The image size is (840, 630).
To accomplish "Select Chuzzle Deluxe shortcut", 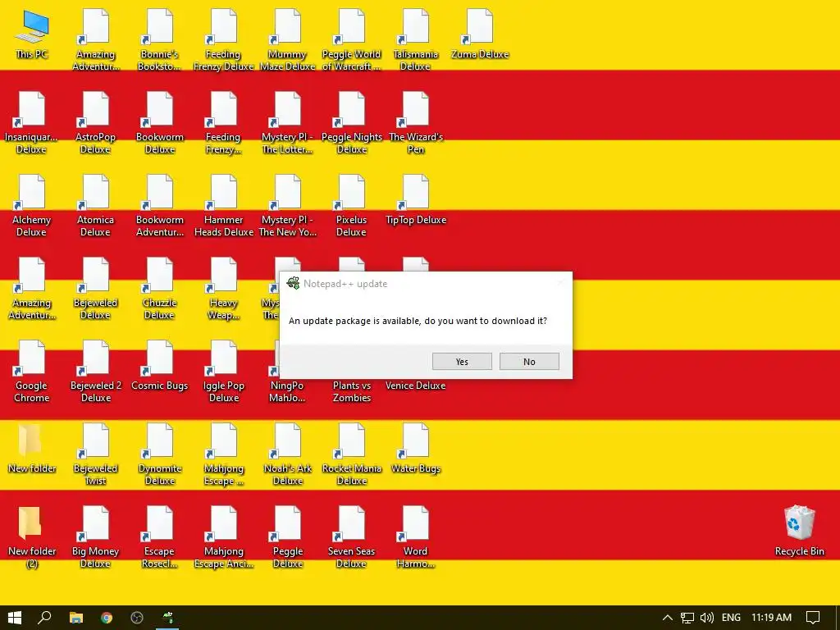I will [160, 290].
